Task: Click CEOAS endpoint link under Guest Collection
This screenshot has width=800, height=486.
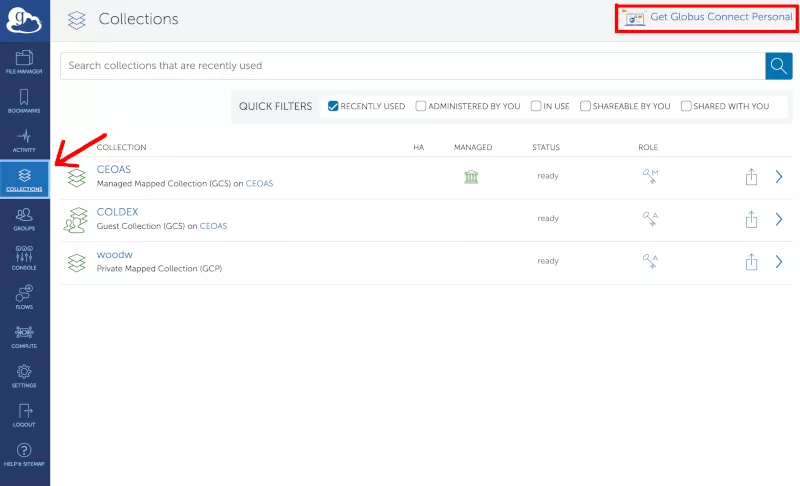Action: click(213, 226)
